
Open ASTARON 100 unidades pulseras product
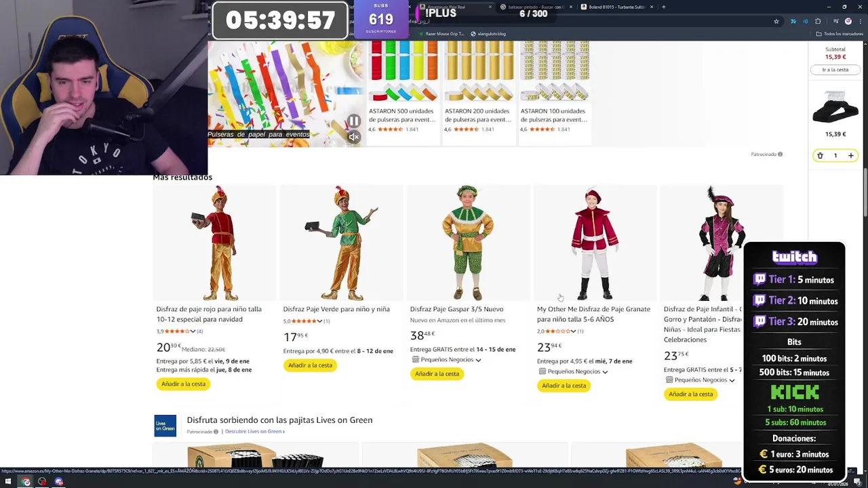point(553,115)
